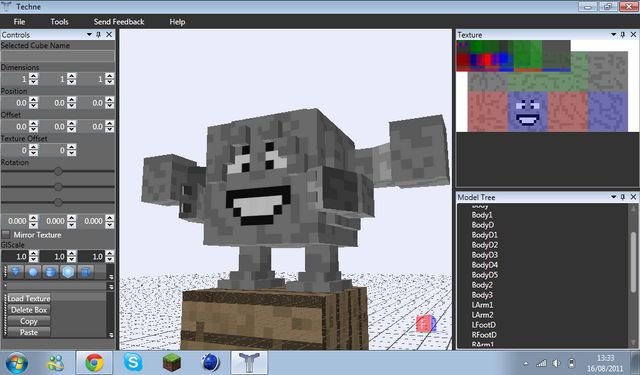Increase the second Offset value
This screenshot has width=640, height=375.
71,123
